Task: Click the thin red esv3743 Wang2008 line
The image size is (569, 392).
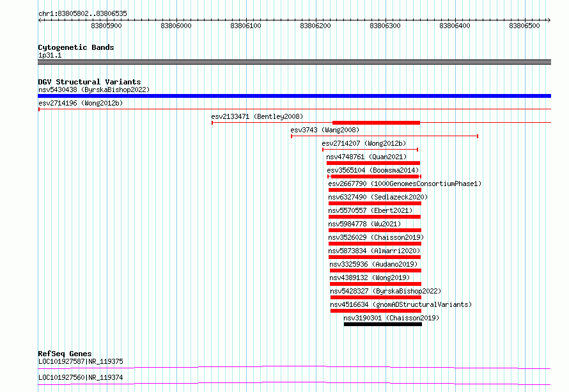Action: [385, 136]
